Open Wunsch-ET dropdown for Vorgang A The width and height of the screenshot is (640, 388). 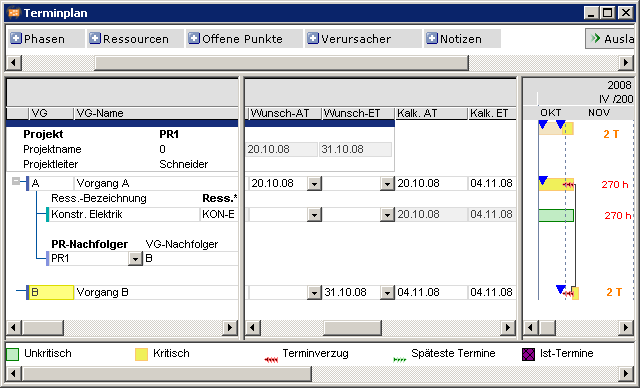(387, 184)
